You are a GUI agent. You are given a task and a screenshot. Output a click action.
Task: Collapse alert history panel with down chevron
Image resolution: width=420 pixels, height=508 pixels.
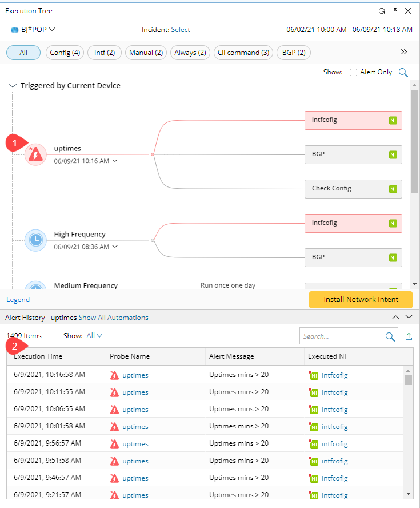[409, 317]
